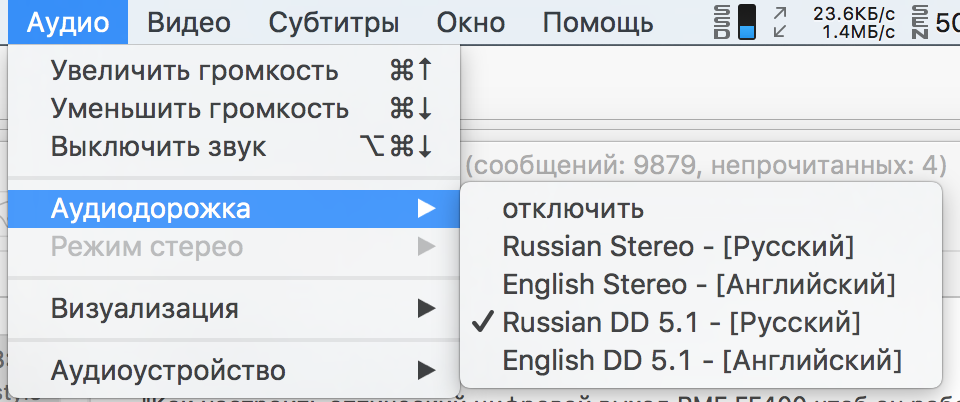Choose Russian Stereo audio track
Screen dimensions: 960x402
pos(679,246)
